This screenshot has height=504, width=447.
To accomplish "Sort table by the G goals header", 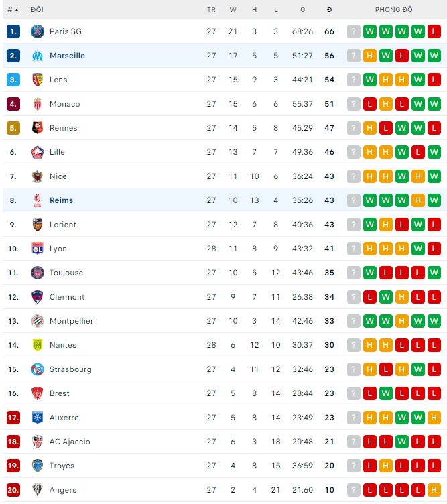I will tap(303, 10).
